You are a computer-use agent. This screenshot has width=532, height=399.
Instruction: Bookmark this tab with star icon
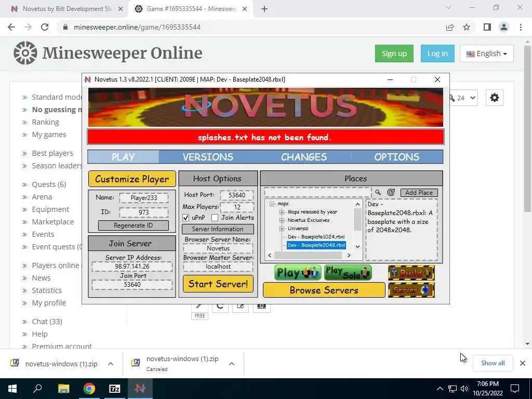pyautogui.click(x=467, y=27)
